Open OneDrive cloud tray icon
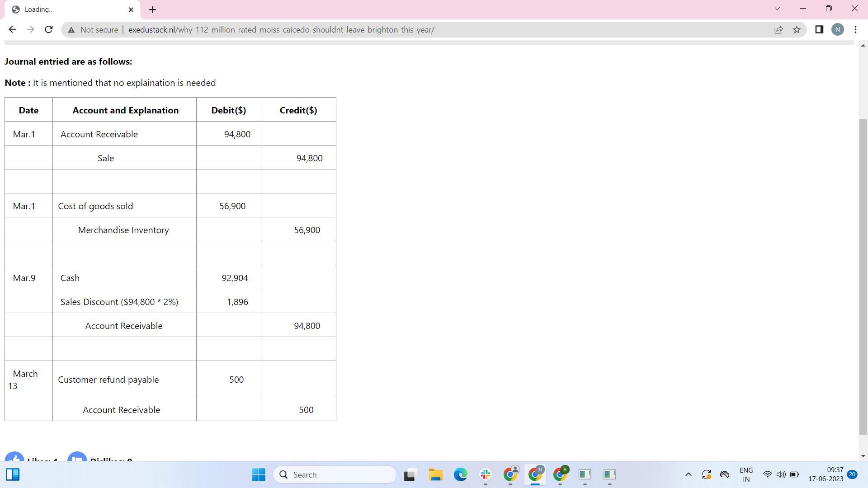868x488 pixels. pos(725,474)
